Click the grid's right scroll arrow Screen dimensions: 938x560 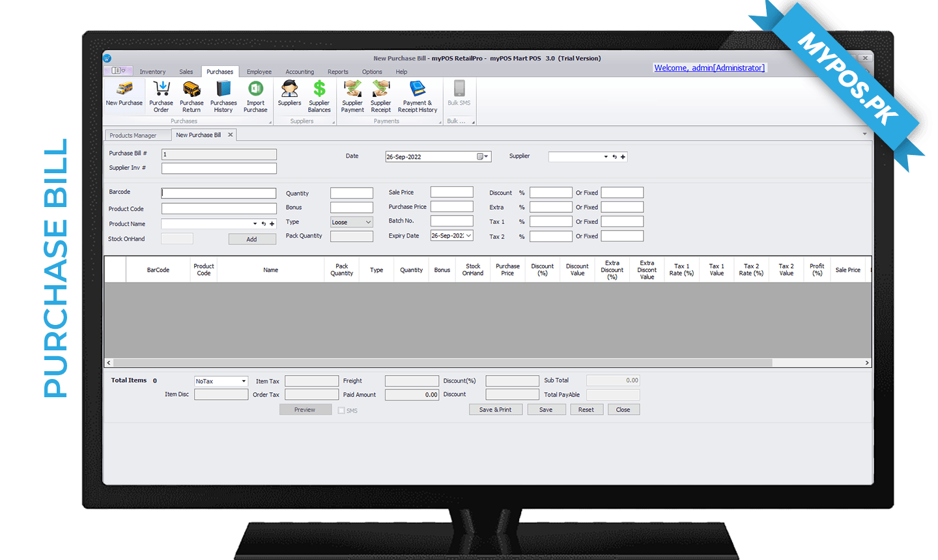(867, 363)
